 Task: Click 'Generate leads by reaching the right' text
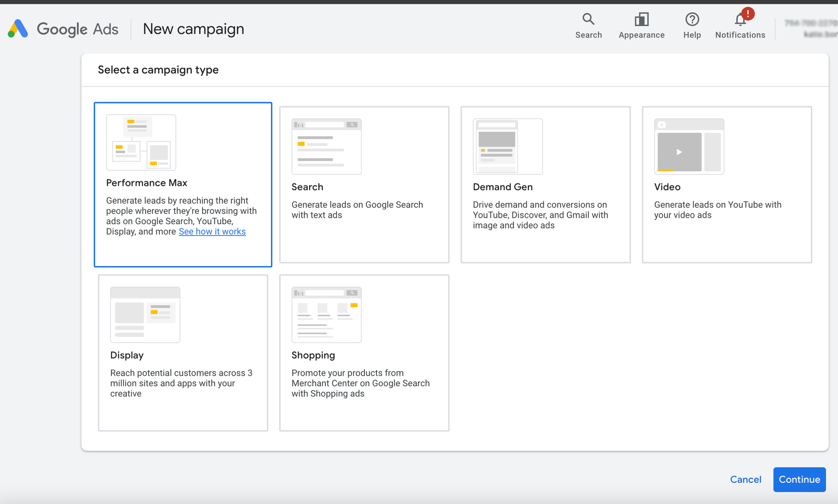click(181, 216)
